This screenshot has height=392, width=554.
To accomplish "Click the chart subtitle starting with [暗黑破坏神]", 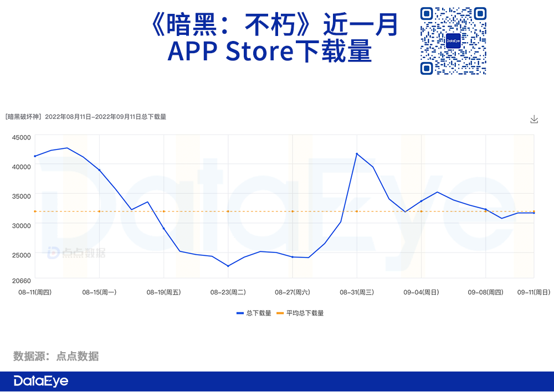I will [x=86, y=117].
